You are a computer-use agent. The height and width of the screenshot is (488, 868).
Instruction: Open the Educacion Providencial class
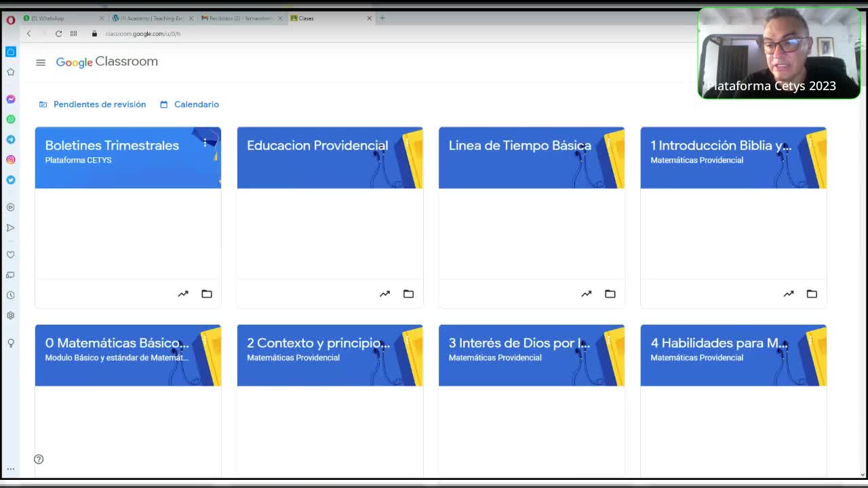tap(317, 145)
